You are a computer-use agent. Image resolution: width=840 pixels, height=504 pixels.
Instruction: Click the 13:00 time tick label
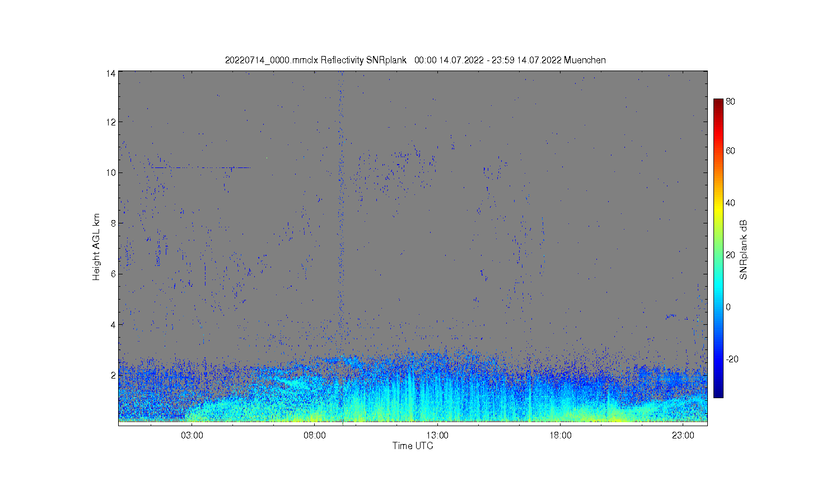point(437,435)
